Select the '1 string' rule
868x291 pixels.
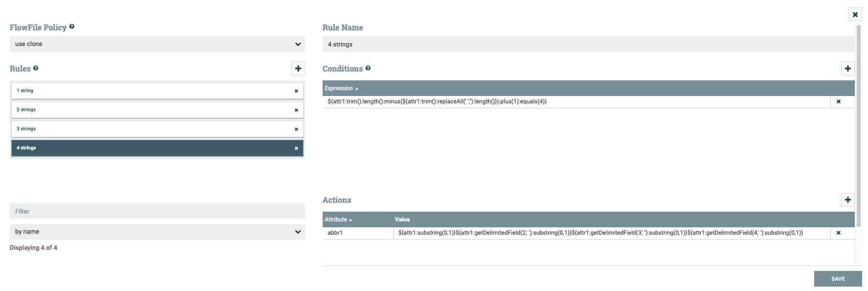tap(157, 91)
